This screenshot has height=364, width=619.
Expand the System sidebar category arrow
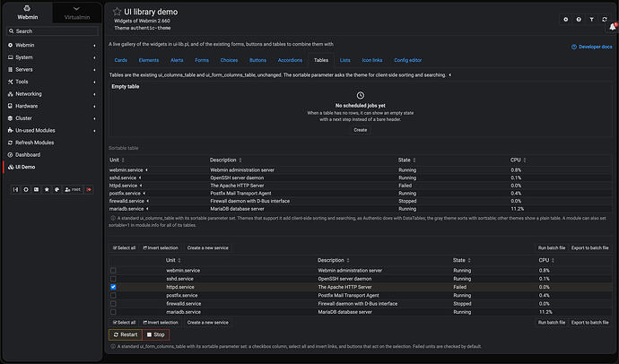point(94,57)
